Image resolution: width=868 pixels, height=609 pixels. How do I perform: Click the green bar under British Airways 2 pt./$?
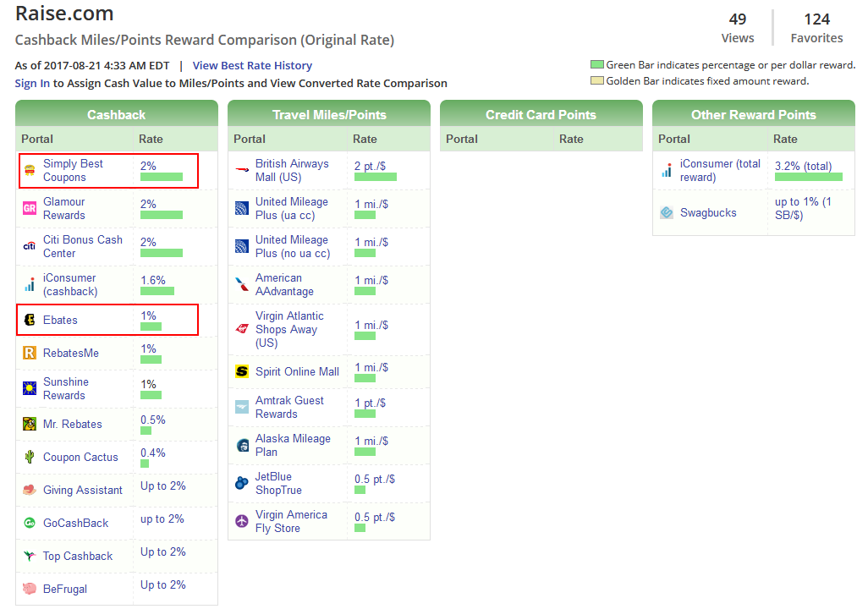[376, 177]
